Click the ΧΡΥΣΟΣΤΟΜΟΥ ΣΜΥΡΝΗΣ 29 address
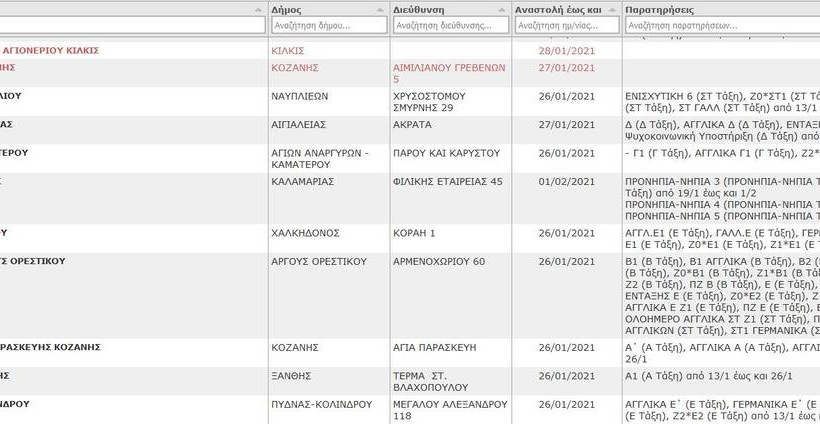The width and height of the screenshot is (820, 424). (432, 101)
